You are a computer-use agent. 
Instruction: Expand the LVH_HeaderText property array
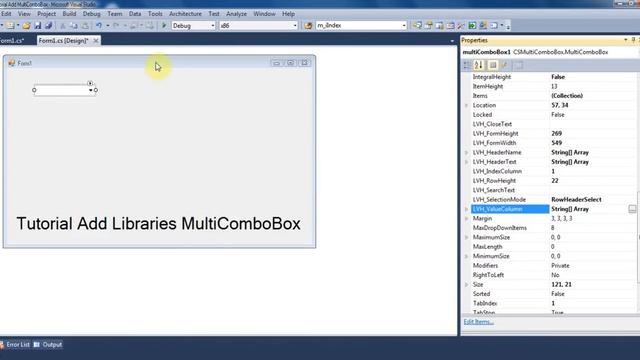(467, 162)
